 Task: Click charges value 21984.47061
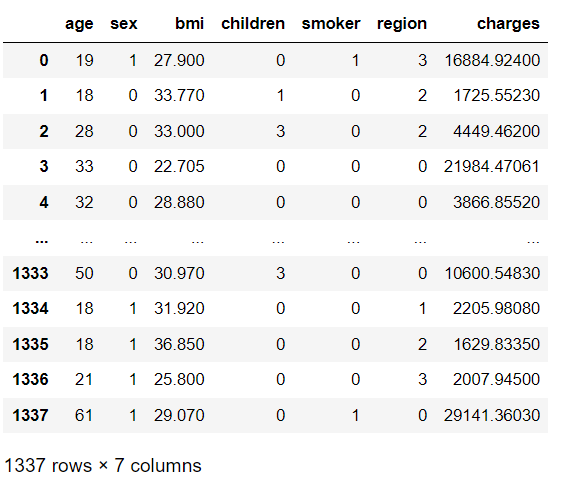(492, 166)
